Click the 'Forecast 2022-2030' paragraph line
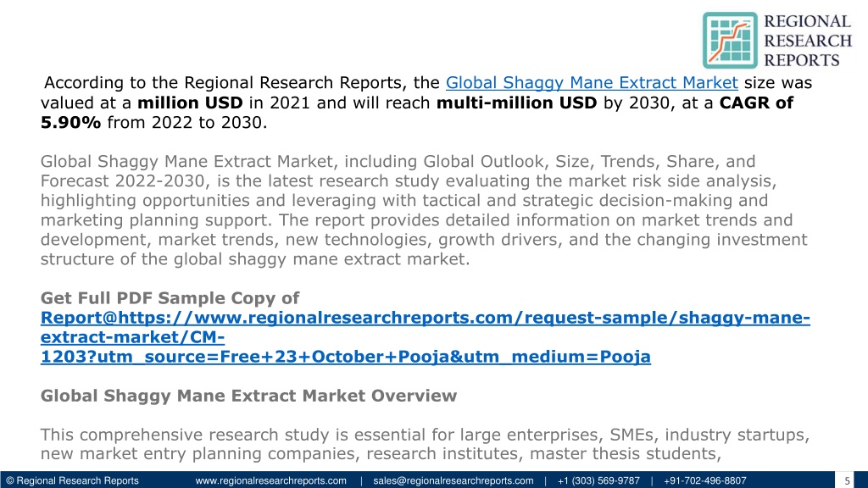 click(x=409, y=181)
